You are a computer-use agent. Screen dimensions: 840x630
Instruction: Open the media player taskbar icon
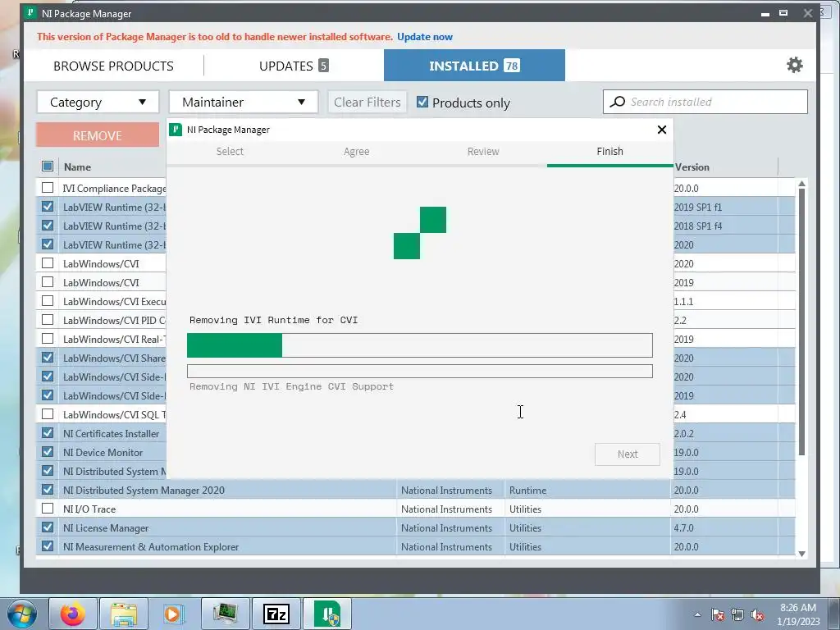[172, 614]
